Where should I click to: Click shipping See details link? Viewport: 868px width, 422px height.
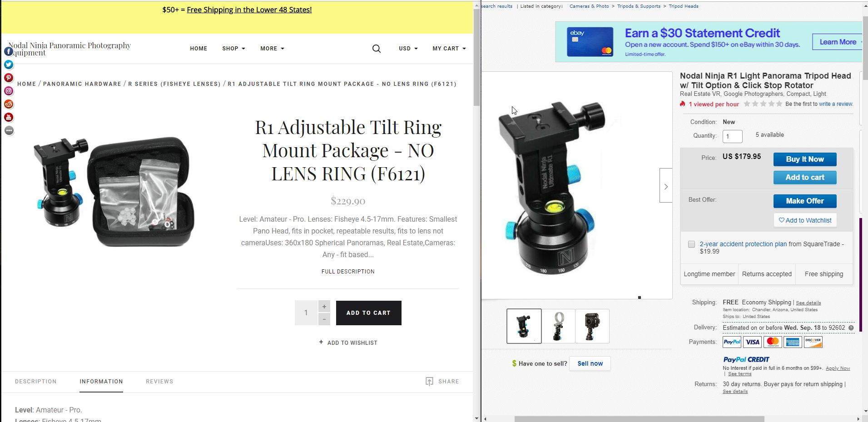[x=808, y=303]
